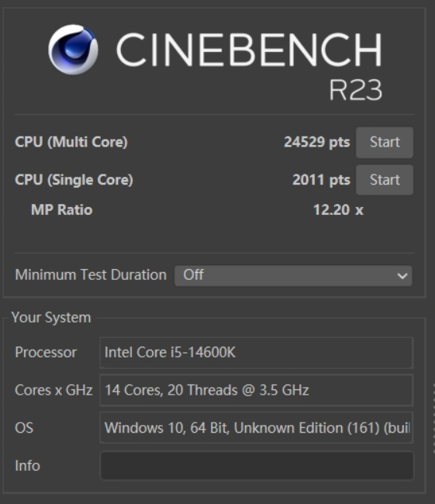Click the Cinebench sphere logo icon
This screenshot has height=504, width=435.
pyautogui.click(x=73, y=50)
